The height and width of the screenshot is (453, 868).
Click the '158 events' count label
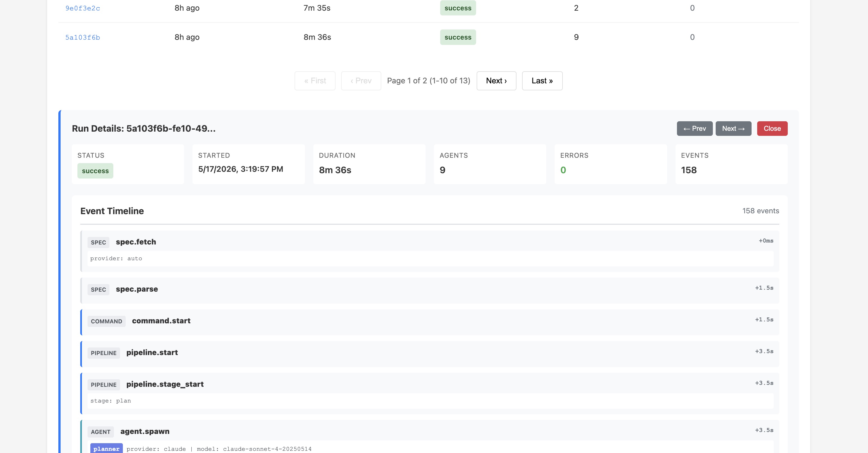pos(761,211)
